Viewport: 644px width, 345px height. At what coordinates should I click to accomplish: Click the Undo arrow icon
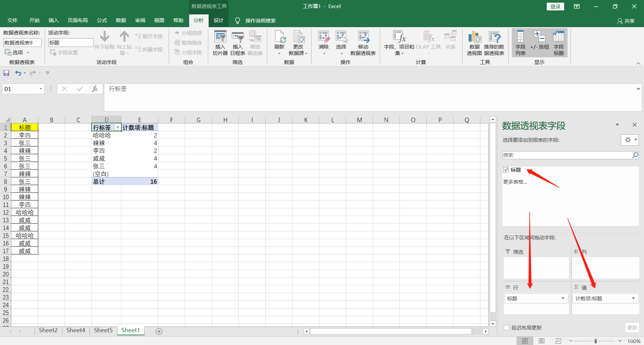tap(18, 73)
